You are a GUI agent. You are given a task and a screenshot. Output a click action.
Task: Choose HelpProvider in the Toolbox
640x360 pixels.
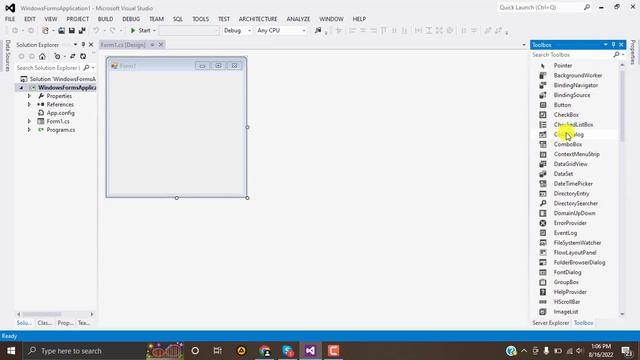[570, 292]
